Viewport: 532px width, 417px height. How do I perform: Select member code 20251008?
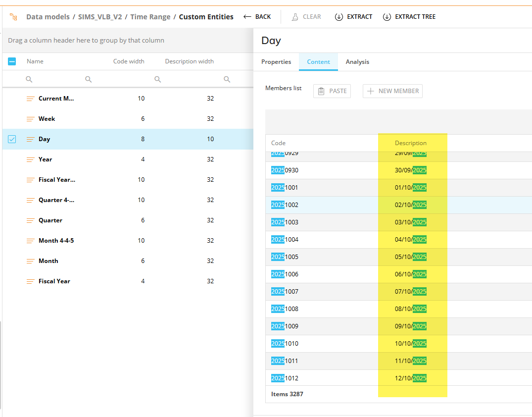pos(285,309)
